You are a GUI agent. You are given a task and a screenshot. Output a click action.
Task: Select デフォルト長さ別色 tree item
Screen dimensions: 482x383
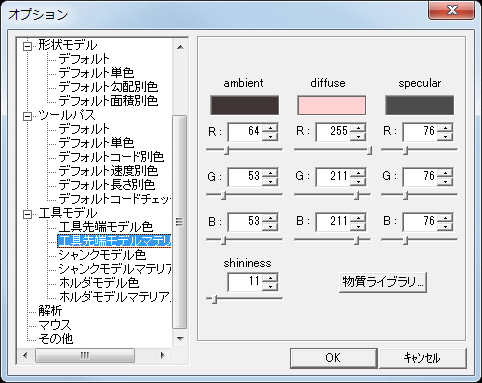[x=107, y=185]
